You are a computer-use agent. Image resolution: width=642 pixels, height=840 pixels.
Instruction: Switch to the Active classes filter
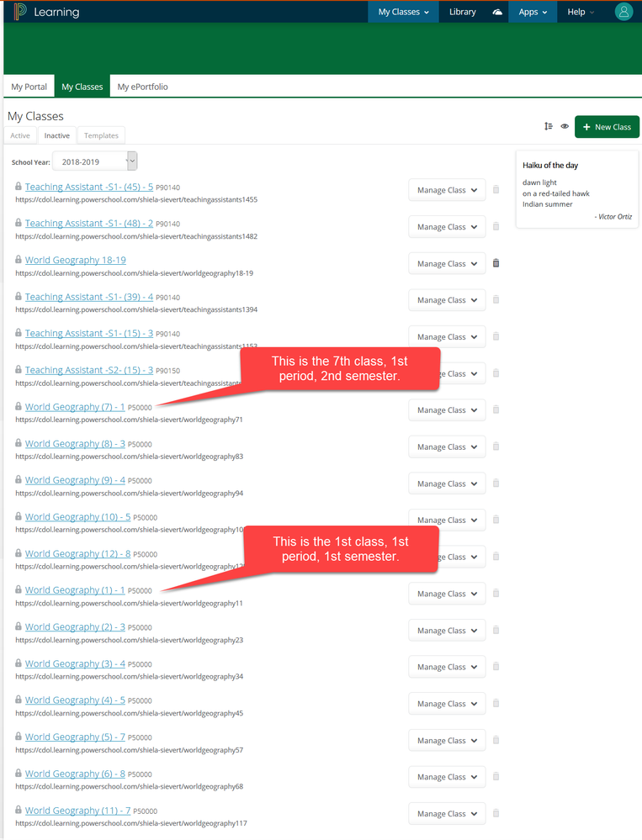[x=20, y=135]
